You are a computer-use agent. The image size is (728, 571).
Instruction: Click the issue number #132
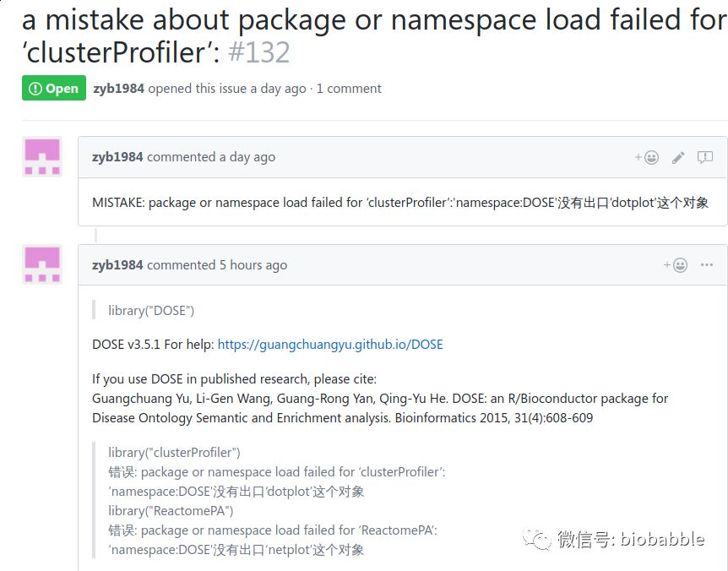tap(259, 52)
